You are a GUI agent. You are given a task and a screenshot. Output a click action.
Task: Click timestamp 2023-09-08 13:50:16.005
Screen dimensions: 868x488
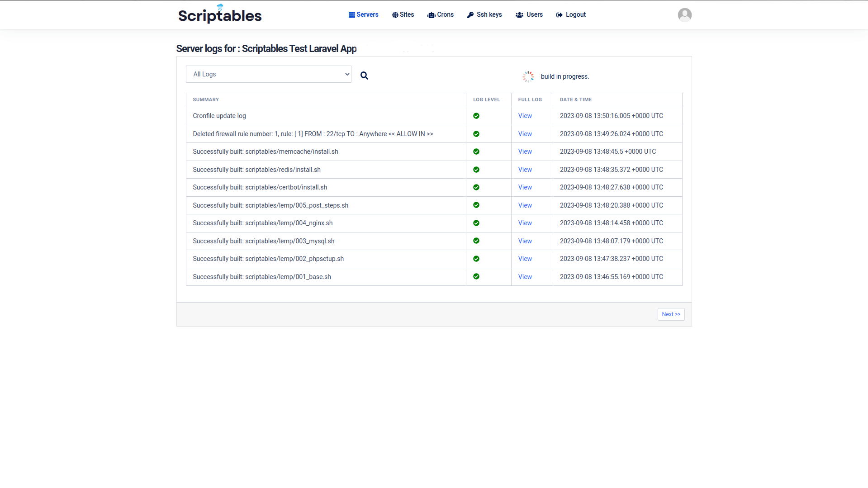tap(612, 116)
